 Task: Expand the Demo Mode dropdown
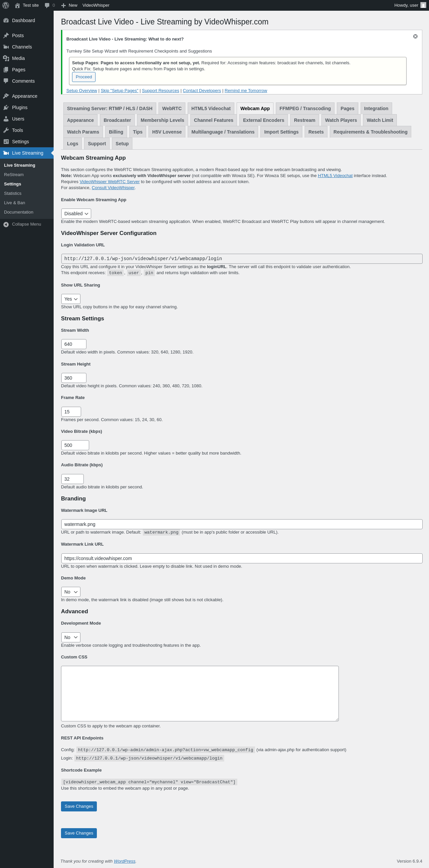71,592
